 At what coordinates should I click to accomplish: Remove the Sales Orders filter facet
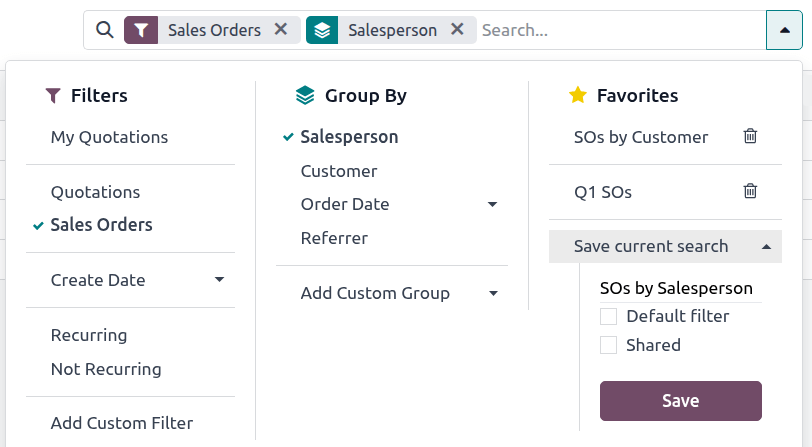click(x=281, y=30)
